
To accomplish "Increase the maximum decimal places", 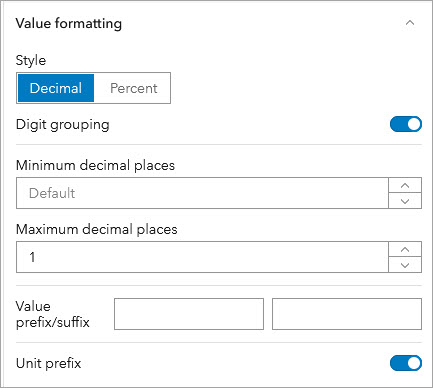I will point(405,250).
